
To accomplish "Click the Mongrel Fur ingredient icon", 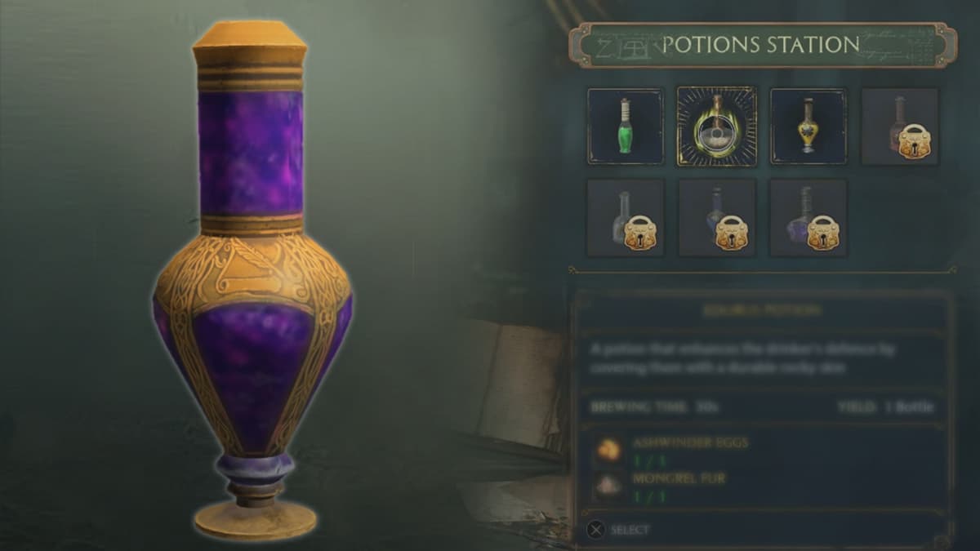I will (x=607, y=487).
